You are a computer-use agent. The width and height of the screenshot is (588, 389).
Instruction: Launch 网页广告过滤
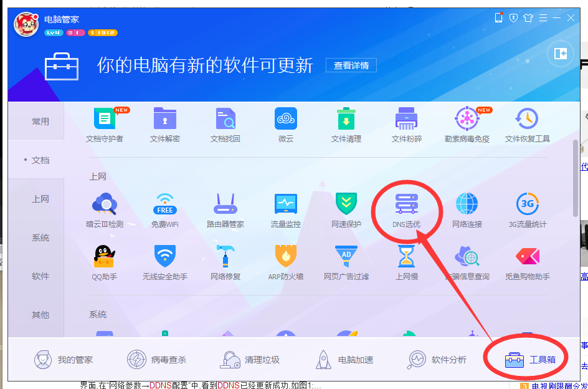point(346,262)
